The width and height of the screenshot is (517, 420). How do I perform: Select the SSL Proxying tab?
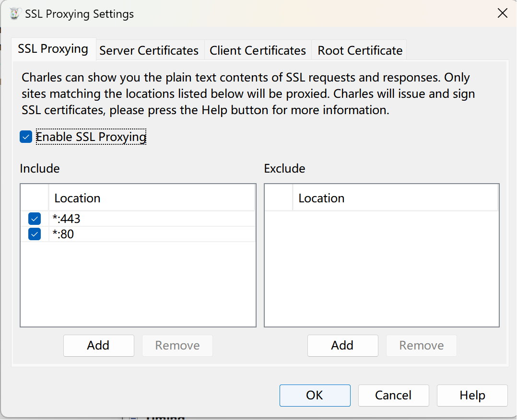[53, 49]
